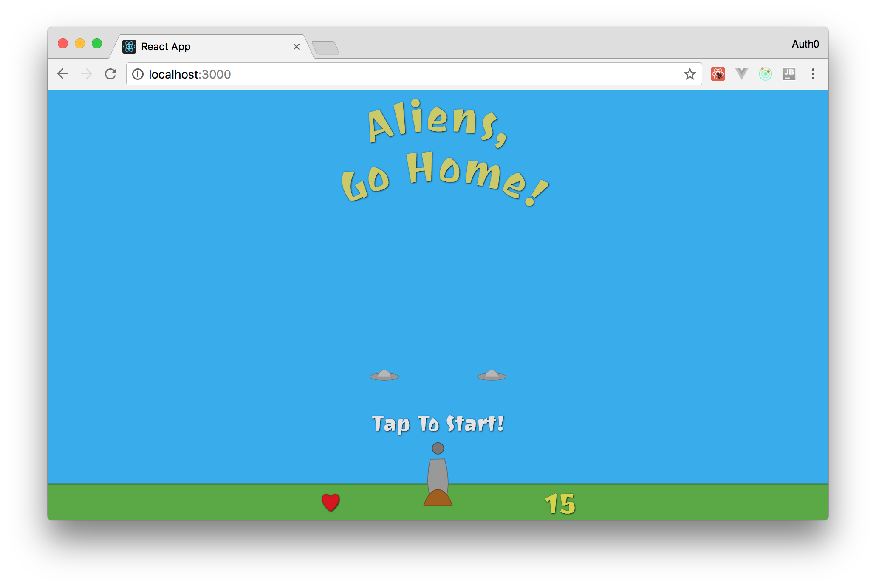This screenshot has height=588, width=876.
Task: Open the React Developer Tools extension
Action: [x=718, y=74]
